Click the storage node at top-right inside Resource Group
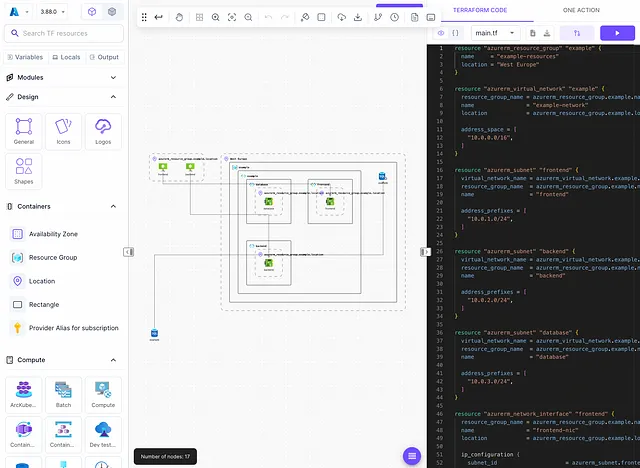640x468 pixels. pyautogui.click(x=382, y=177)
